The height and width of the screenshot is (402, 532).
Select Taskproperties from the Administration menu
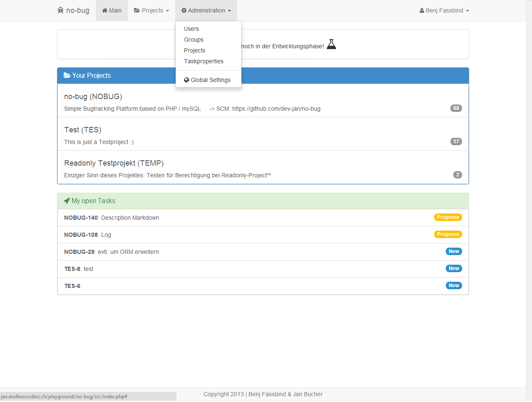click(204, 61)
